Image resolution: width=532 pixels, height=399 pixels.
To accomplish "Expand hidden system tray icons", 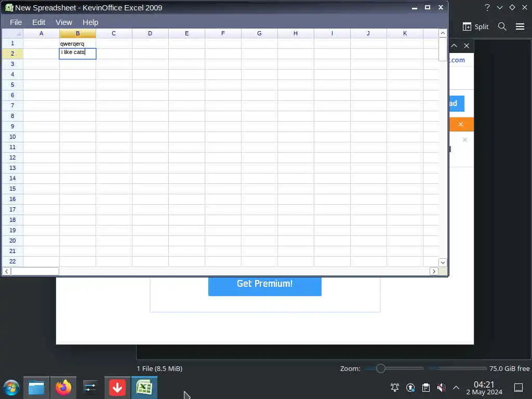I will click(456, 388).
